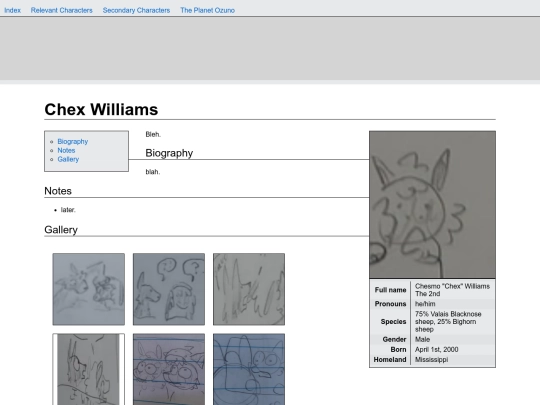
Task: Open gallery sketch with purple-tinted lined paper
Action: [x=169, y=369]
